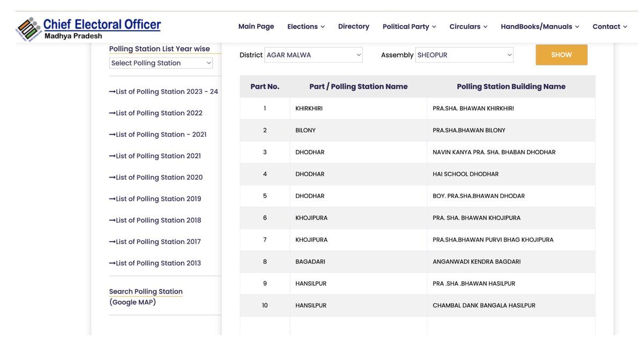Select PRA. SHA. BHAWAN KHOJIPURA cell
The height and width of the screenshot is (350, 644).
point(511,218)
